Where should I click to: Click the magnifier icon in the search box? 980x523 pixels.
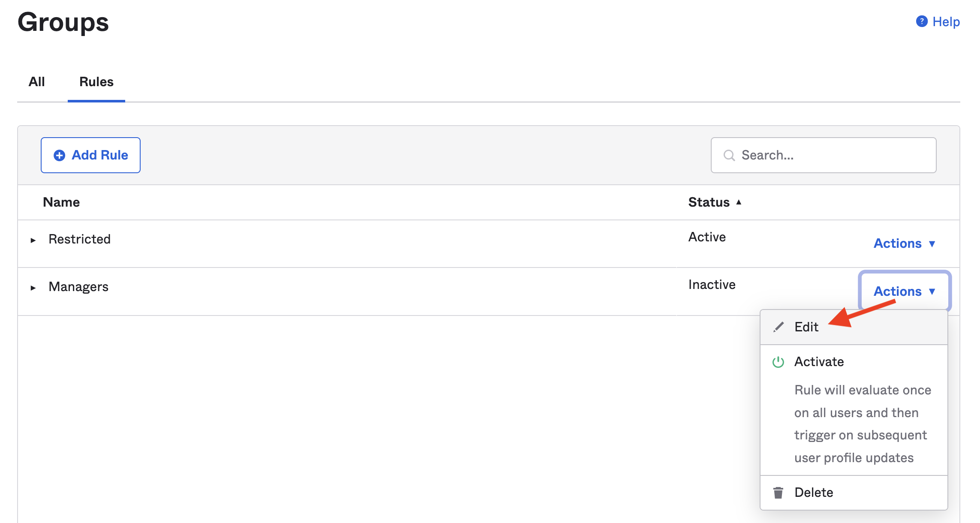coord(729,155)
